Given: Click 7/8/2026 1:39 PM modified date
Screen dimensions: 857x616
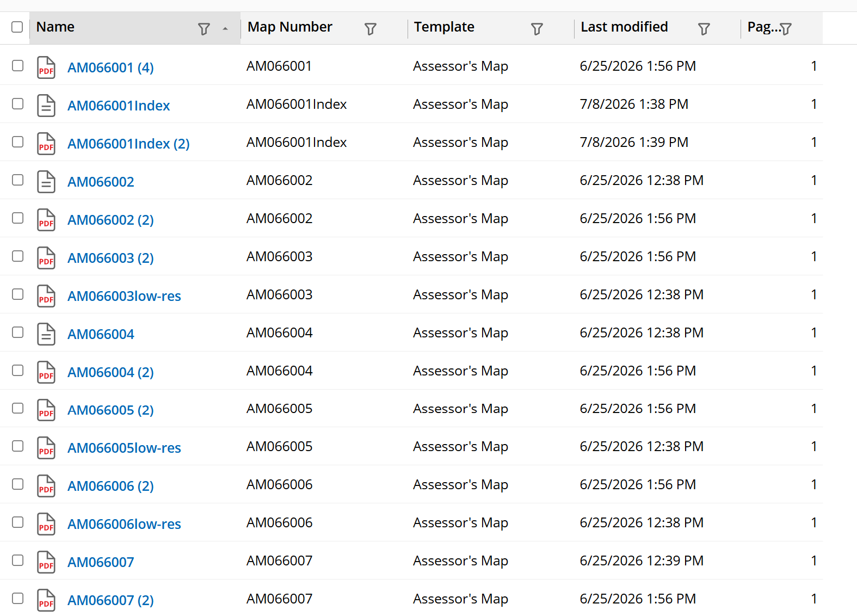Looking at the screenshot, I should [634, 142].
